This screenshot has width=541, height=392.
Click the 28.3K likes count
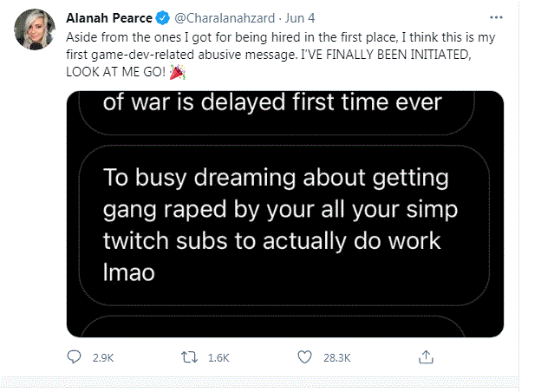(x=336, y=356)
